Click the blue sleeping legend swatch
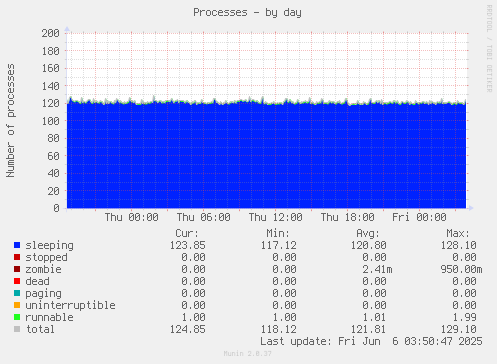497x364 pixels. pos(17,245)
